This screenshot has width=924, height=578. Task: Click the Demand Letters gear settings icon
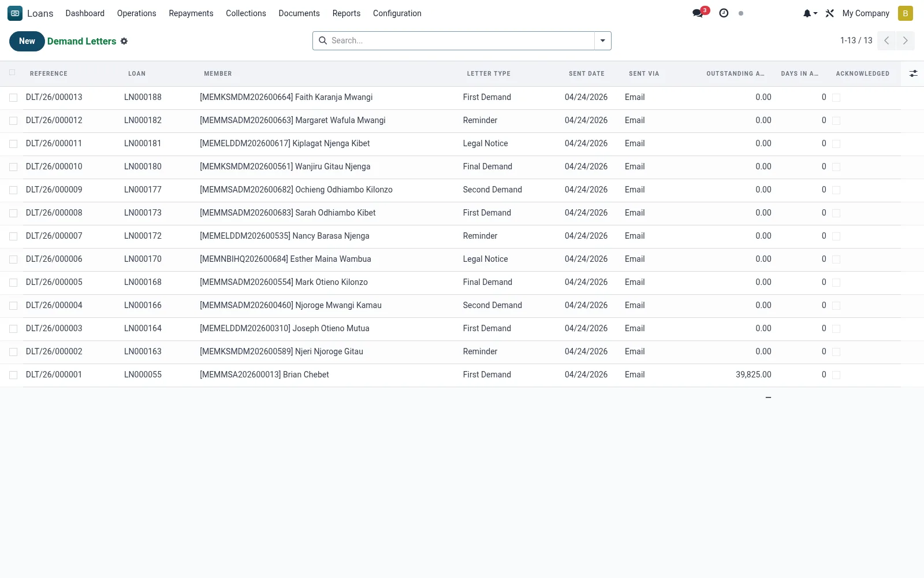pos(124,41)
